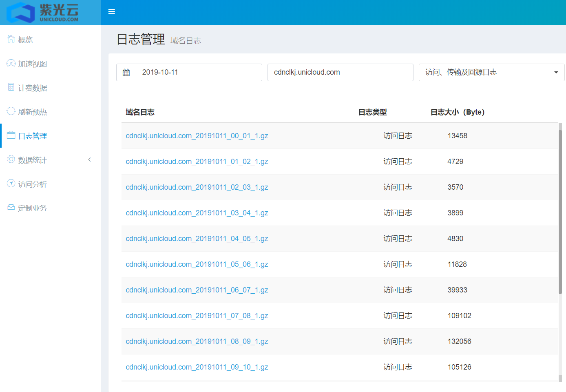Viewport: 566px width, 392px height.
Task: Click the dashboard icon beside 加速视图
Action: 11,63
